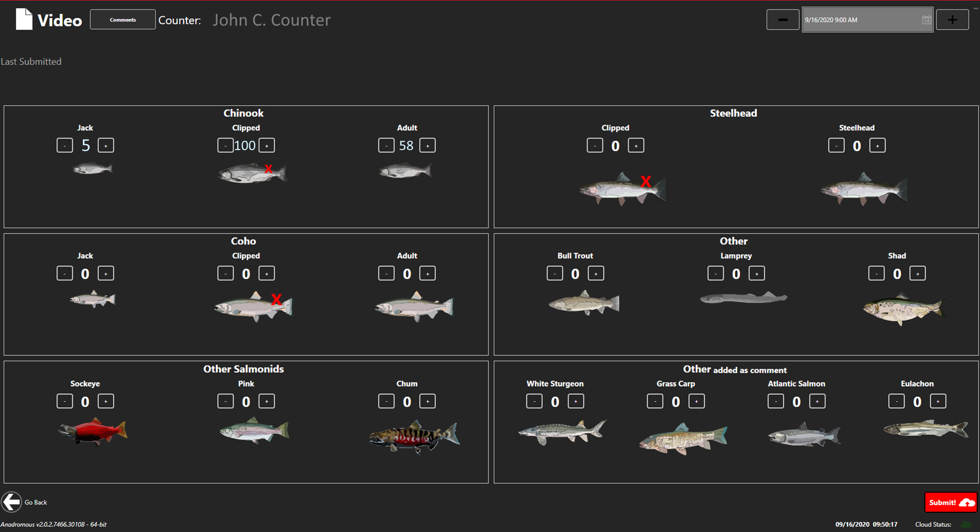Click the White Sturgeon image
980x532 pixels.
562,432
